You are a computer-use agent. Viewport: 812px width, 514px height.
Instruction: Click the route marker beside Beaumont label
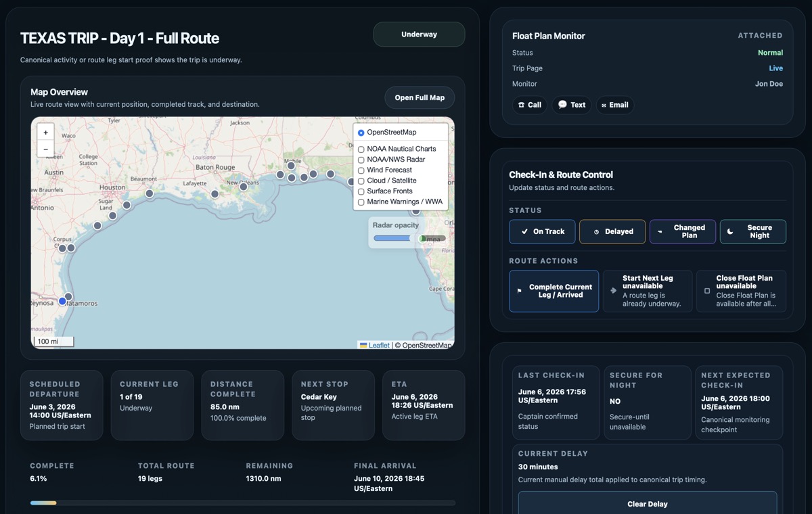[x=150, y=193]
